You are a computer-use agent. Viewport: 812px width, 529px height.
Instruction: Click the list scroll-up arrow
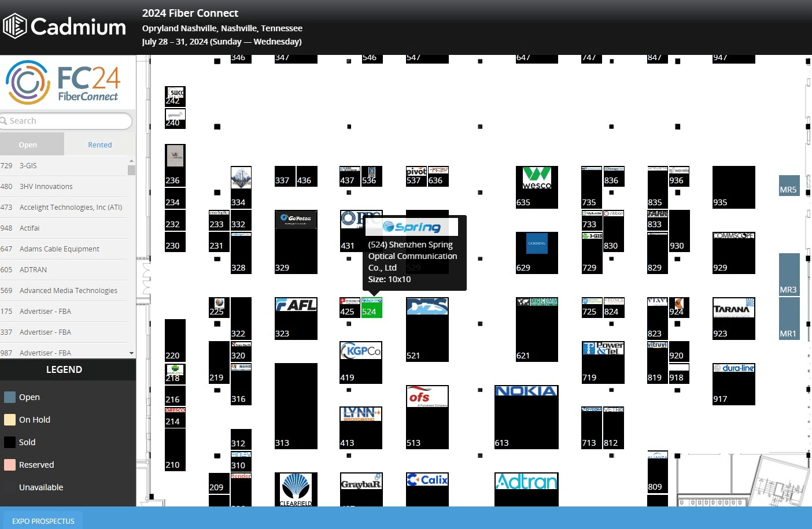(x=131, y=160)
